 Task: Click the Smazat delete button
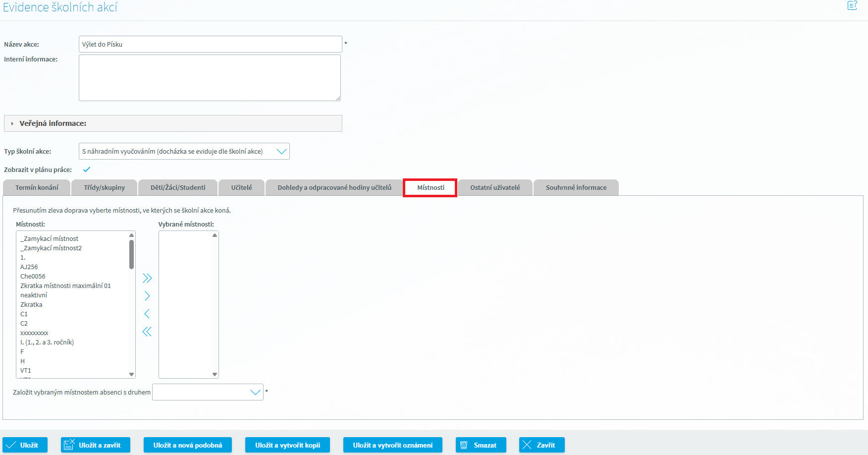(481, 445)
